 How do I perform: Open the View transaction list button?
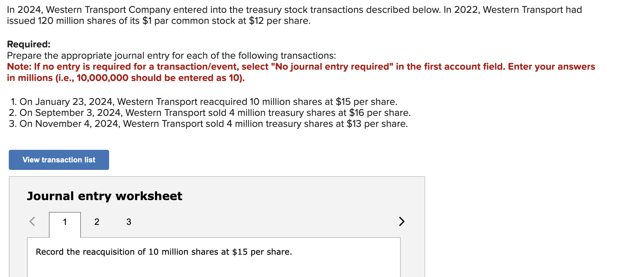pyautogui.click(x=59, y=160)
